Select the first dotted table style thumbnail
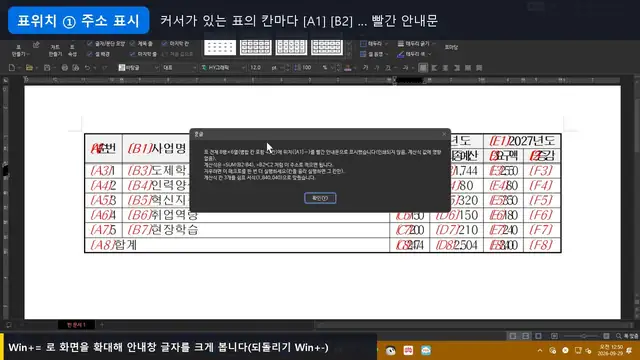The image size is (640, 360). tap(220, 47)
